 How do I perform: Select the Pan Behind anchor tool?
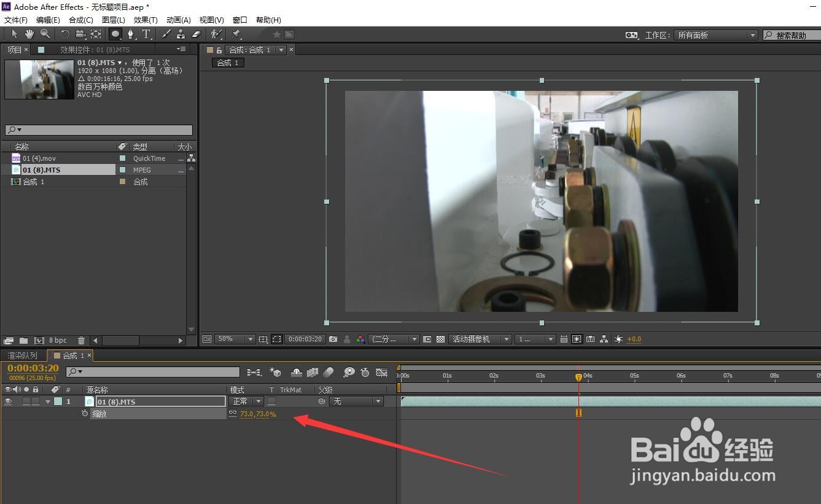[96, 34]
